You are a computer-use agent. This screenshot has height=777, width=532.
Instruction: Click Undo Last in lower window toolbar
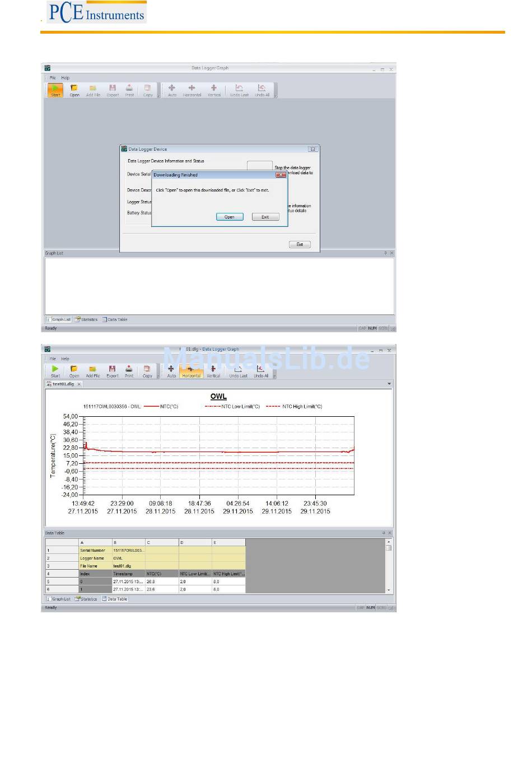(238, 371)
